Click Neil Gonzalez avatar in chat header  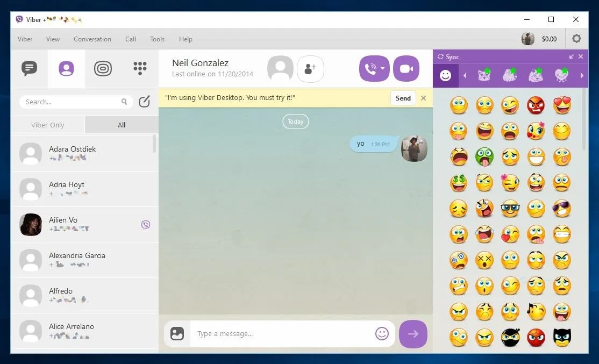point(280,69)
